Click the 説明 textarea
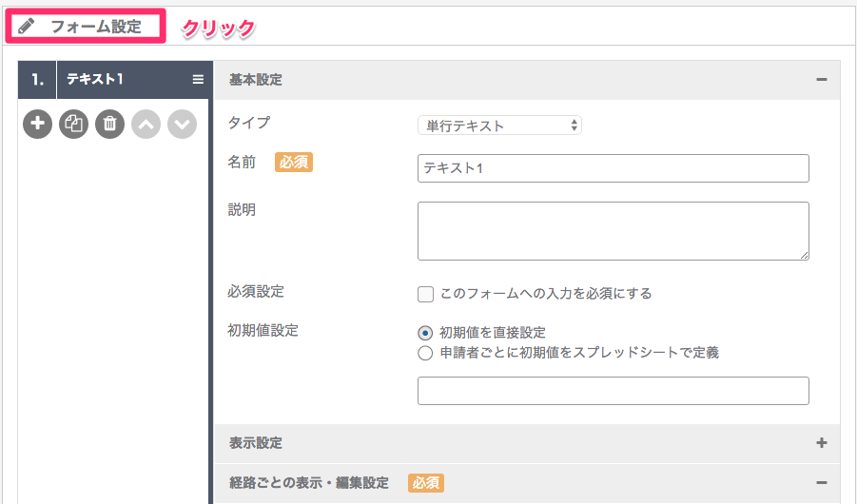 coord(614,231)
